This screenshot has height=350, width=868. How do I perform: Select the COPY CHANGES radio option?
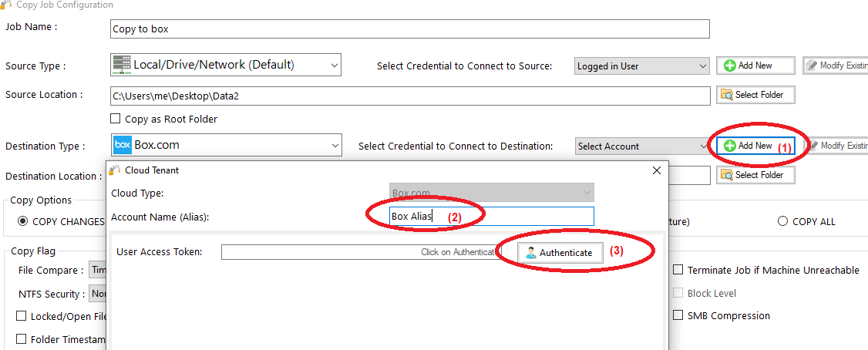point(23,221)
